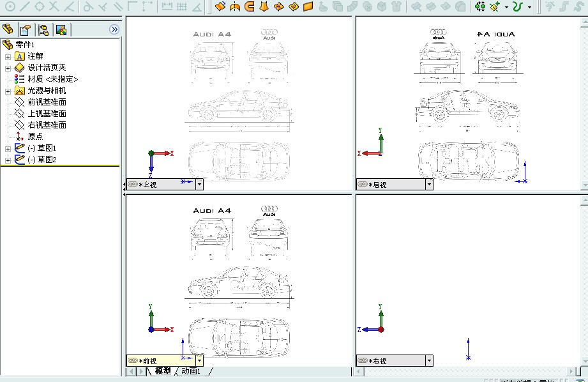This screenshot has width=588, height=382.
Task: Open the display/render manager tab
Action: point(61,29)
